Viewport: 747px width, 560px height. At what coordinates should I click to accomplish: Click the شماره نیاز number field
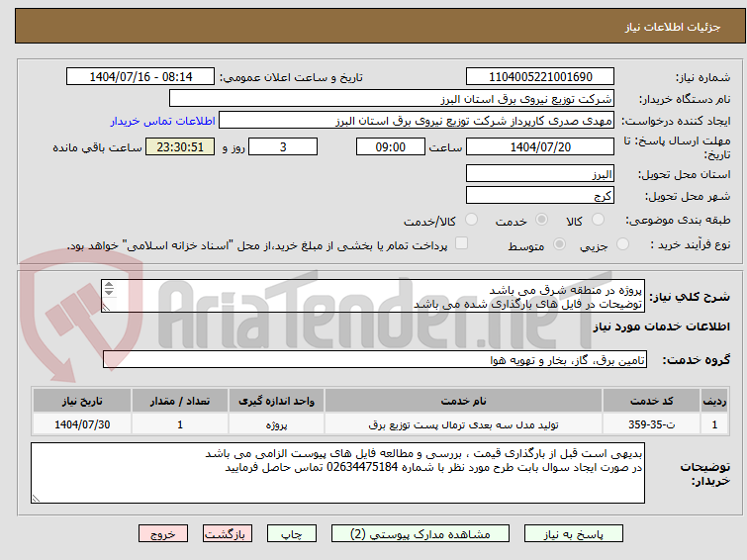(540, 76)
